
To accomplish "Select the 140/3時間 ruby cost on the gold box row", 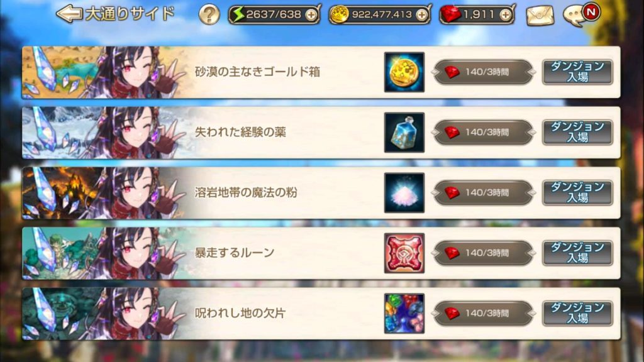I will coord(484,72).
